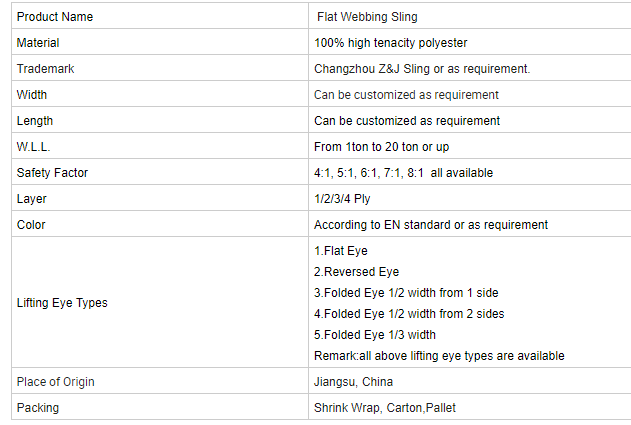631x425 pixels.
Task: Click the "Remark" line about lifting eye types
Action: tap(439, 356)
